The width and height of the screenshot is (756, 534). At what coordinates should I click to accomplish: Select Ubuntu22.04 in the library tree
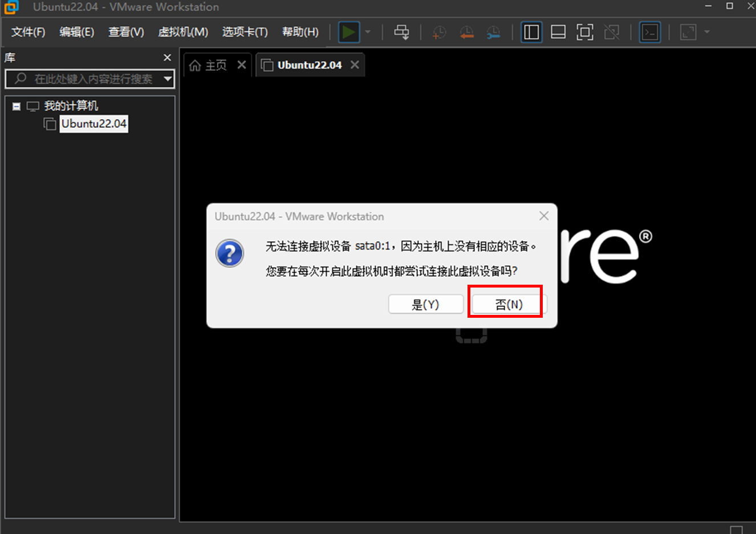coord(94,124)
